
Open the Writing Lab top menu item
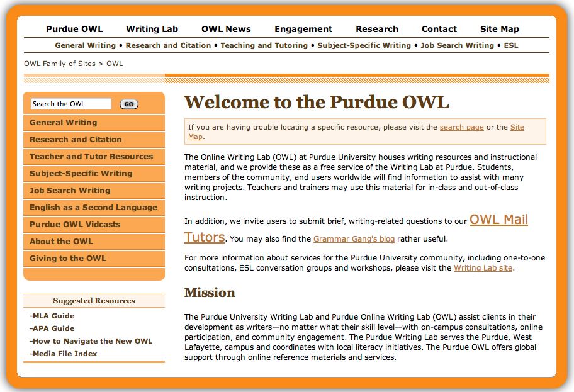click(x=152, y=29)
